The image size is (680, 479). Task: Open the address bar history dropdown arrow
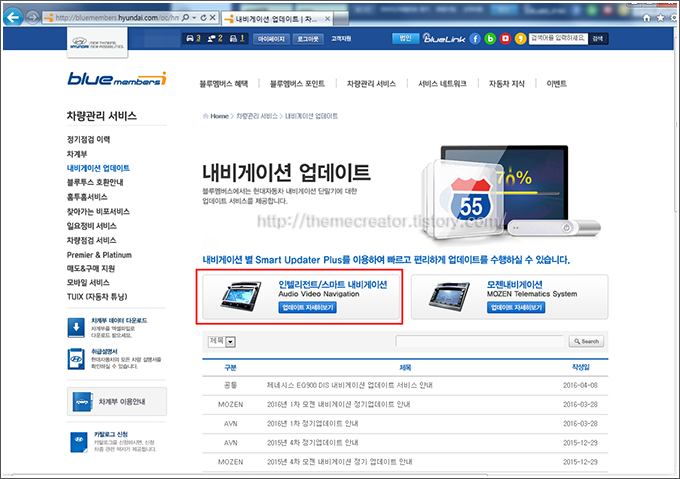pos(194,18)
